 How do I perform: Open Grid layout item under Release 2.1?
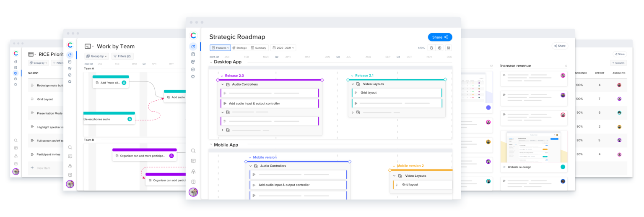[x=397, y=92]
